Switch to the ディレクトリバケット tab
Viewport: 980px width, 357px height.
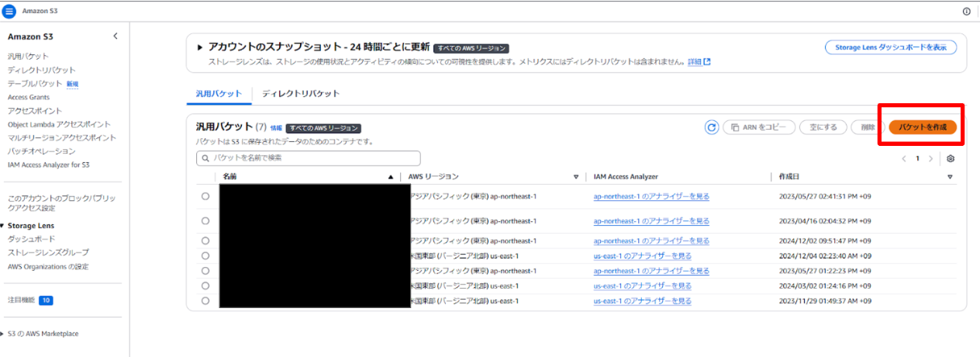coord(301,93)
